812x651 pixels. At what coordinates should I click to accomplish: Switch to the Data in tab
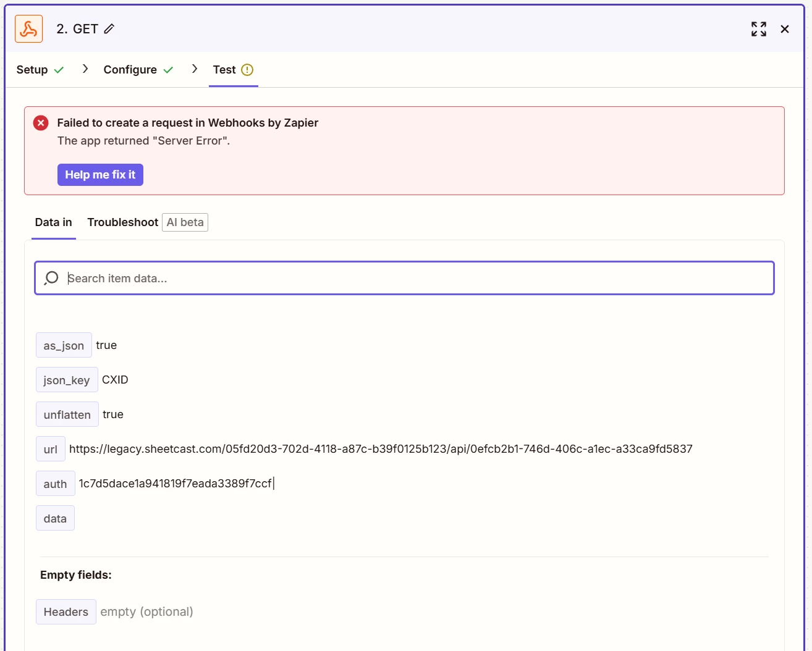[x=54, y=222]
